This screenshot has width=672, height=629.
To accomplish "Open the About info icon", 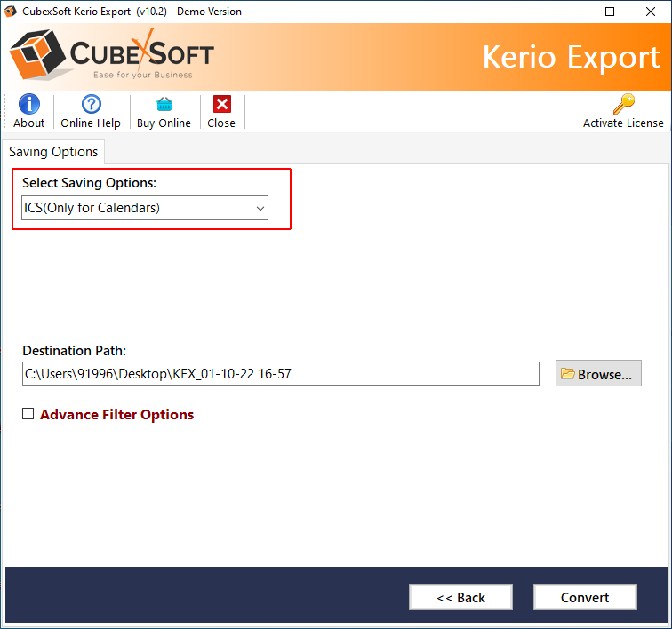I will pos(29,104).
